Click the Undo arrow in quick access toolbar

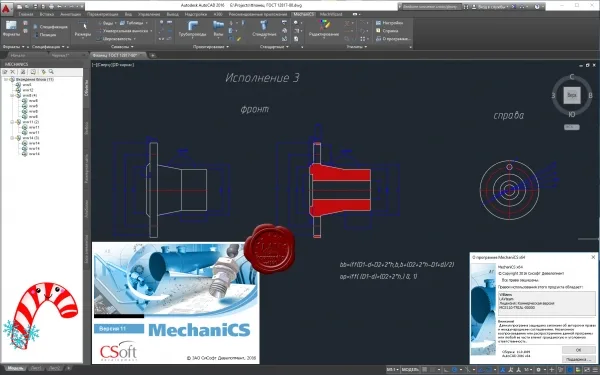tap(60, 6)
